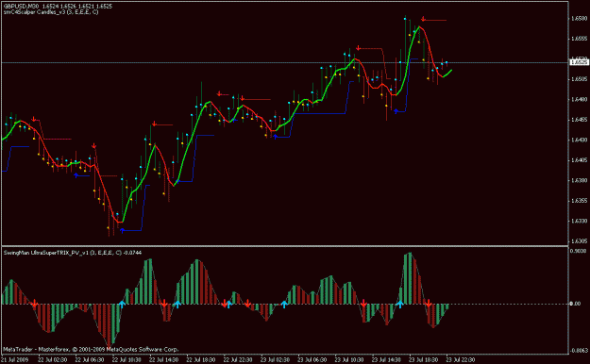Click the 22 Jul 22:30 time label

pos(238,360)
